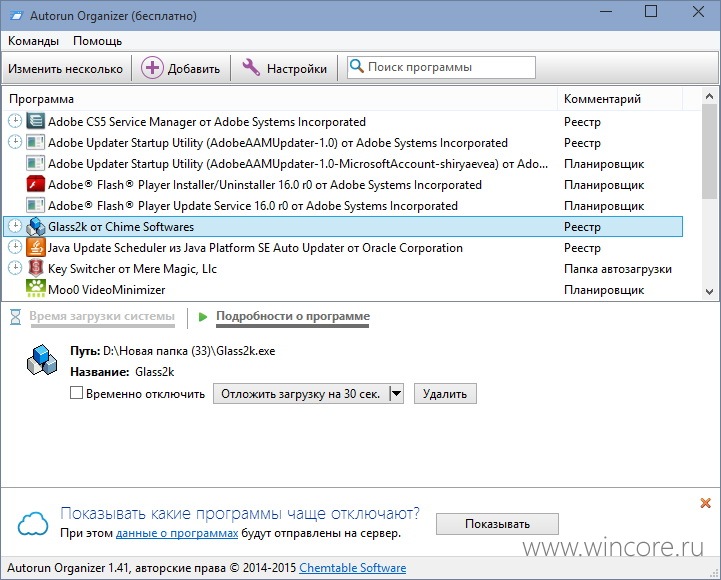The width and height of the screenshot is (721, 580).
Task: Click the Планировщик cell of Moo0 VideoMinimizer
Action: 604,290
